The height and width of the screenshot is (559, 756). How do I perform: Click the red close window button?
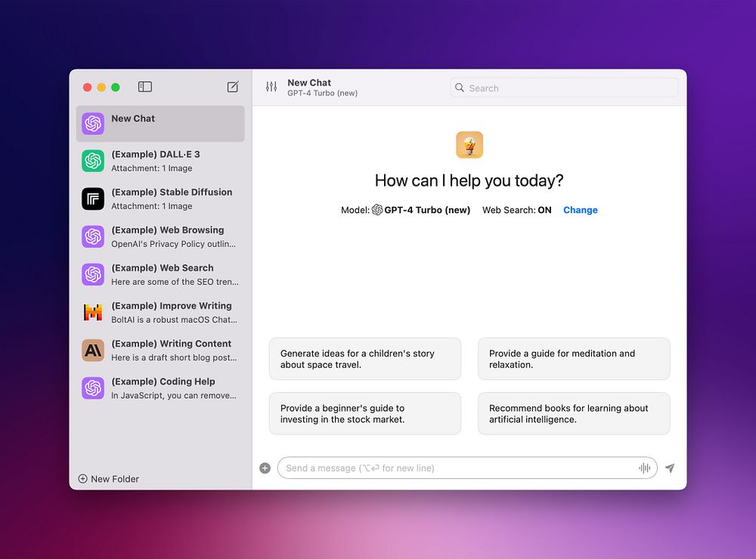point(87,87)
